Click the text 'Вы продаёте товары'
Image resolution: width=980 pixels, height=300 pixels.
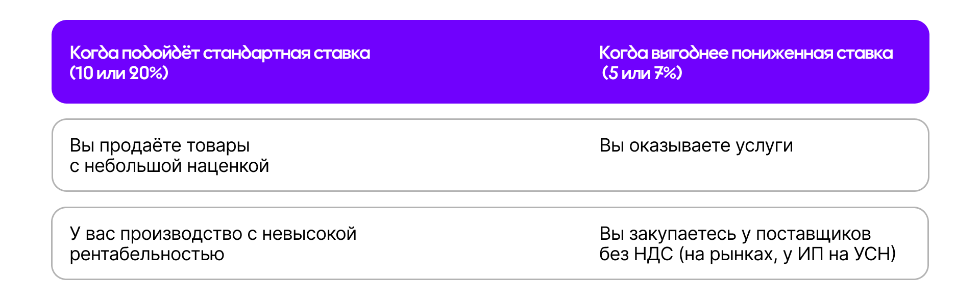(160, 146)
